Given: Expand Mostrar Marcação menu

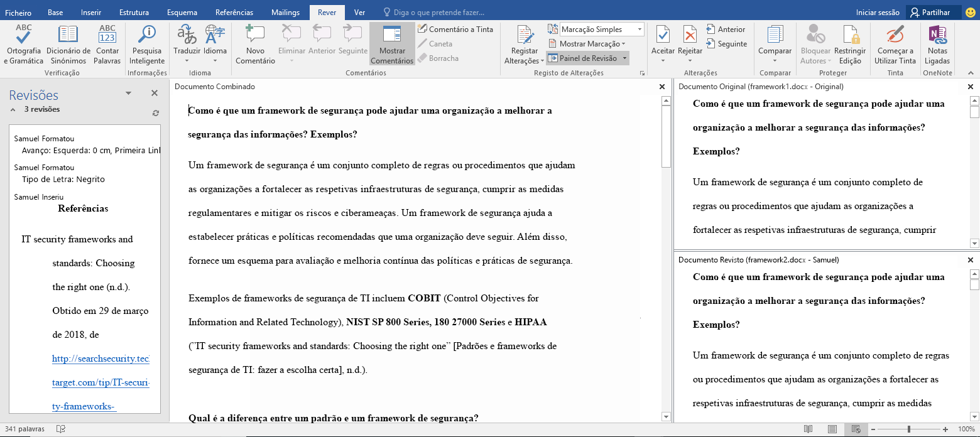Looking at the screenshot, I should [587, 44].
